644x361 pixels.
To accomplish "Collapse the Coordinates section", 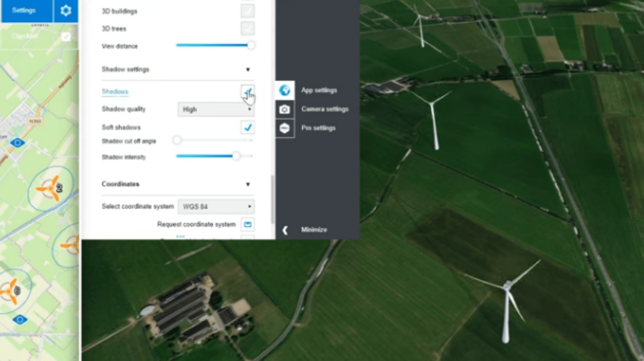I will (248, 184).
